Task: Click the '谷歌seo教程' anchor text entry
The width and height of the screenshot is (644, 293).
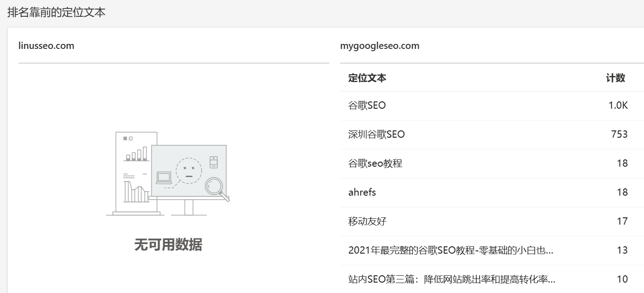Action: 375,163
